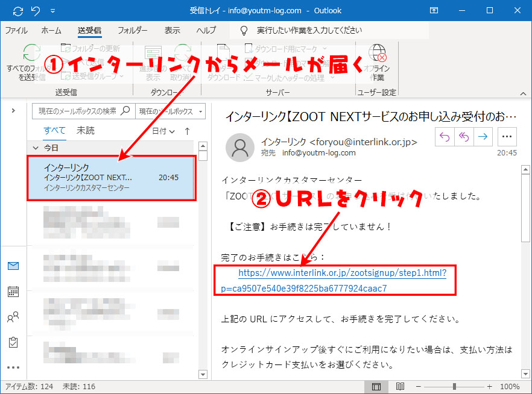Click the アイテム数: 124 status bar text
Screen dimensions: 532x394
click(29, 387)
